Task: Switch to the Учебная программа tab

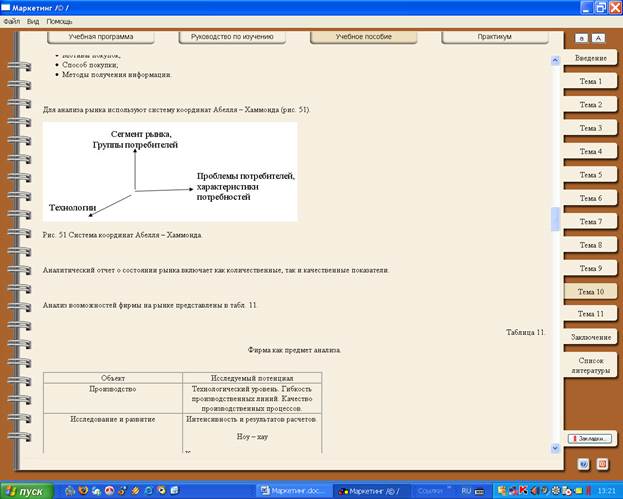Action: (x=101, y=37)
